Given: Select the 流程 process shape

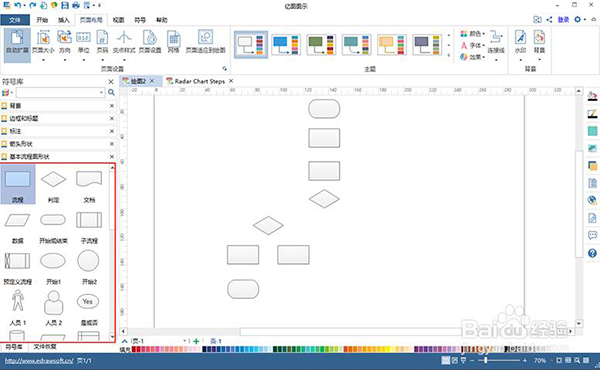Looking at the screenshot, I should (18, 184).
